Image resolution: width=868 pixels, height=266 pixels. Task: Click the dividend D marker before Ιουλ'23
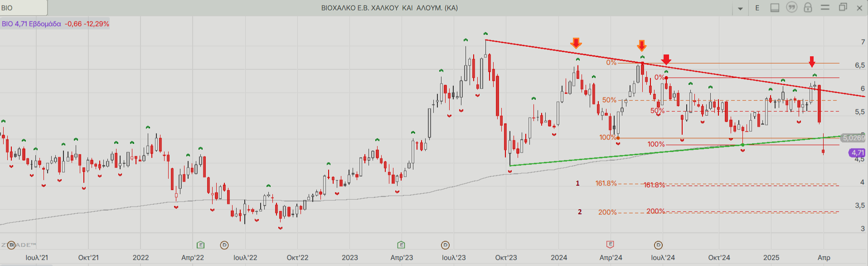pyautogui.click(x=445, y=245)
